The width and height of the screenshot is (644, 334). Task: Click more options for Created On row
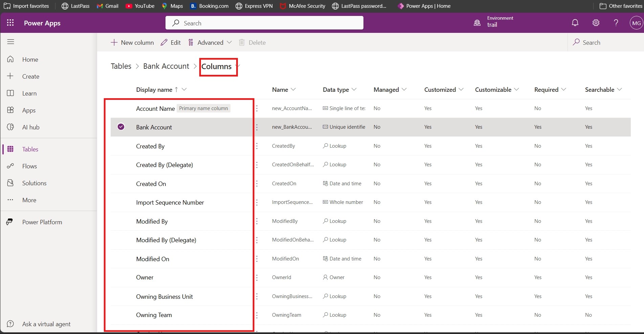[257, 184]
